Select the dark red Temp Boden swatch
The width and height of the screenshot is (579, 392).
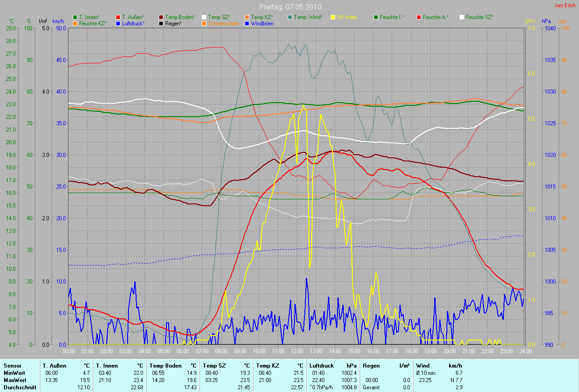(x=161, y=17)
